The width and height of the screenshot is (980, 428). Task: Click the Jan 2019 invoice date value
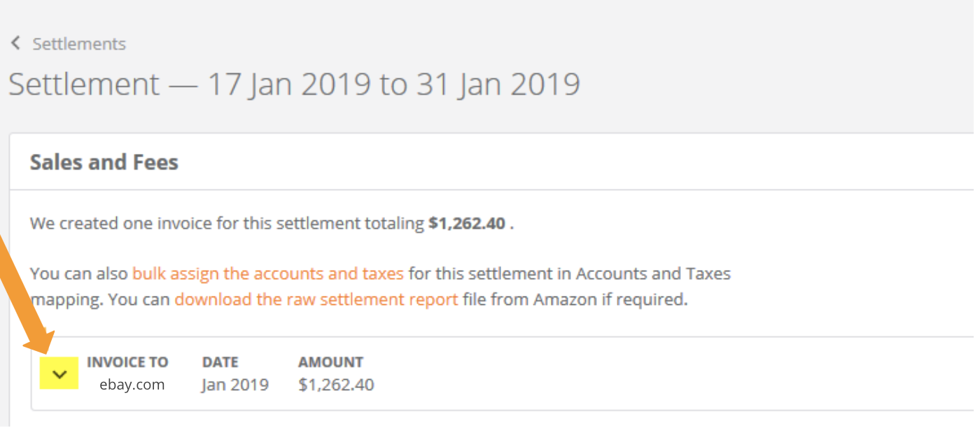(x=234, y=384)
